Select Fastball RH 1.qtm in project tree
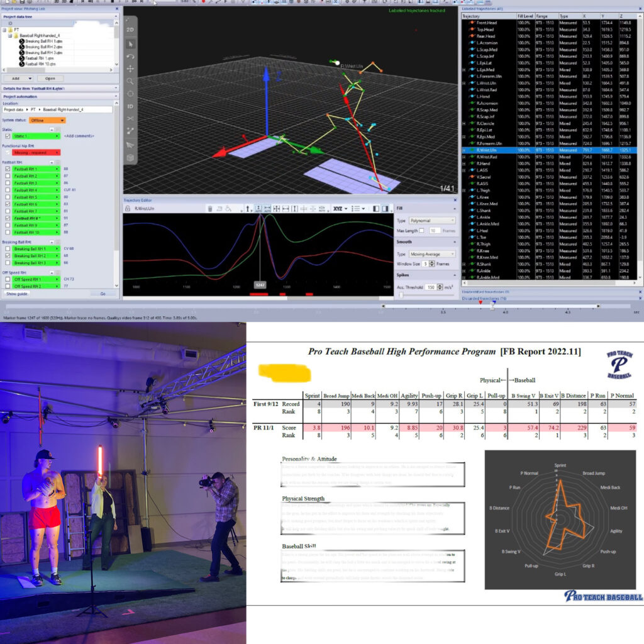This screenshot has width=644, height=644. [39, 58]
